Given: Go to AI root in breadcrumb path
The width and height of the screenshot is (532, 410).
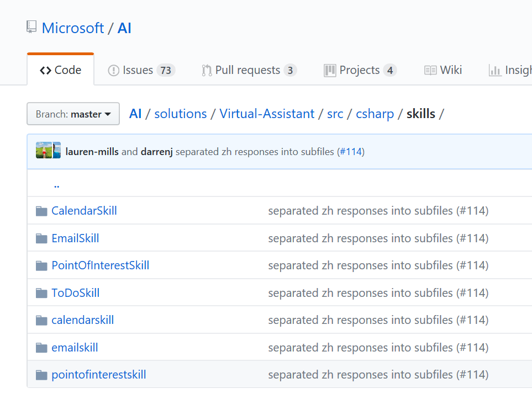Looking at the screenshot, I should tap(135, 114).
